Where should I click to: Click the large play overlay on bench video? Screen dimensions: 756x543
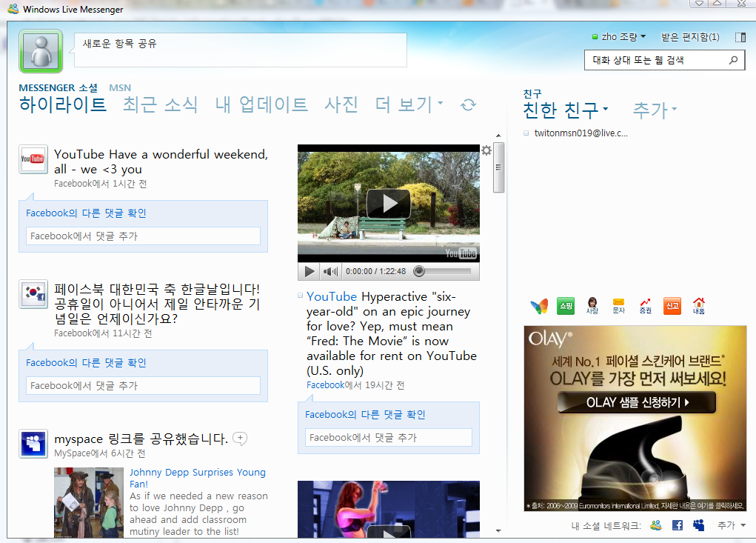[x=389, y=204]
